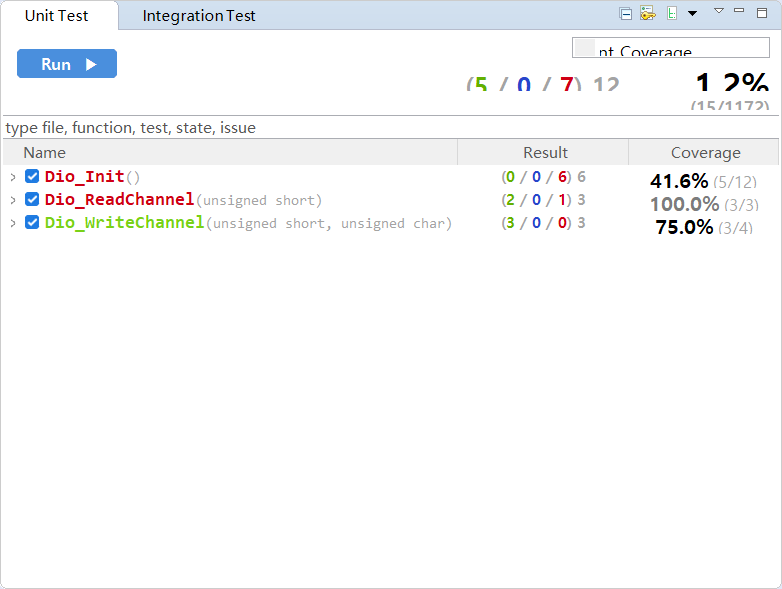782x589 pixels.
Task: Select the Unit Test tab
Action: coord(56,16)
